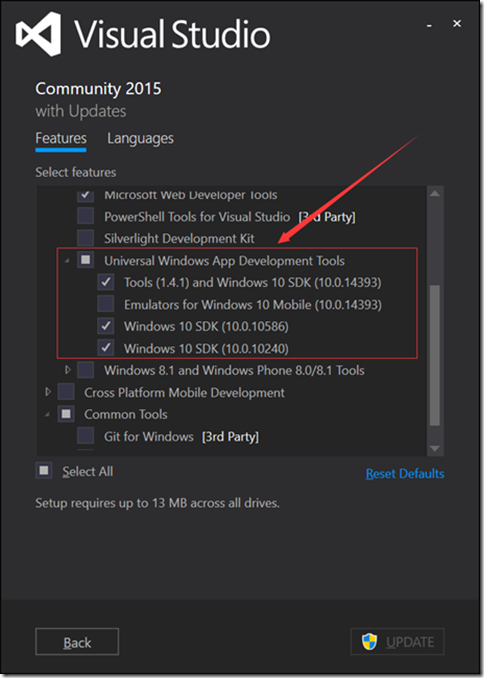Collapse Universal Windows App Development Tools node

coord(67,261)
